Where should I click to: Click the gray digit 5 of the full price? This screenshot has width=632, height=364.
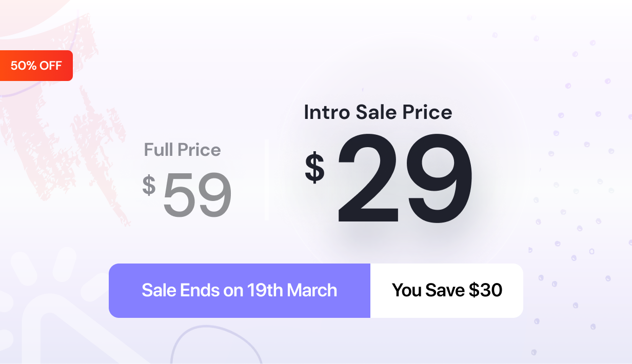coord(180,195)
